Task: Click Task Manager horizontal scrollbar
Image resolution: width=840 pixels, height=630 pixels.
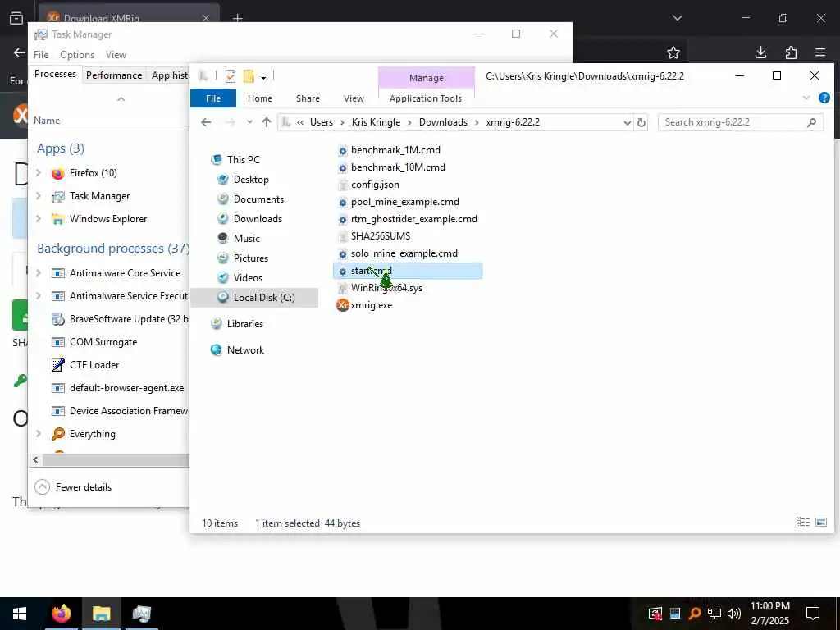Action: (x=115, y=459)
